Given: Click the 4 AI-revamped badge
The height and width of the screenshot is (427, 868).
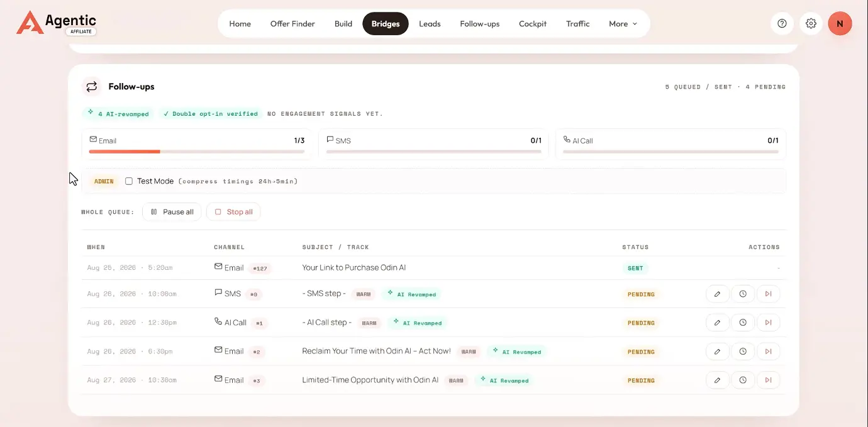Looking at the screenshot, I should [118, 114].
